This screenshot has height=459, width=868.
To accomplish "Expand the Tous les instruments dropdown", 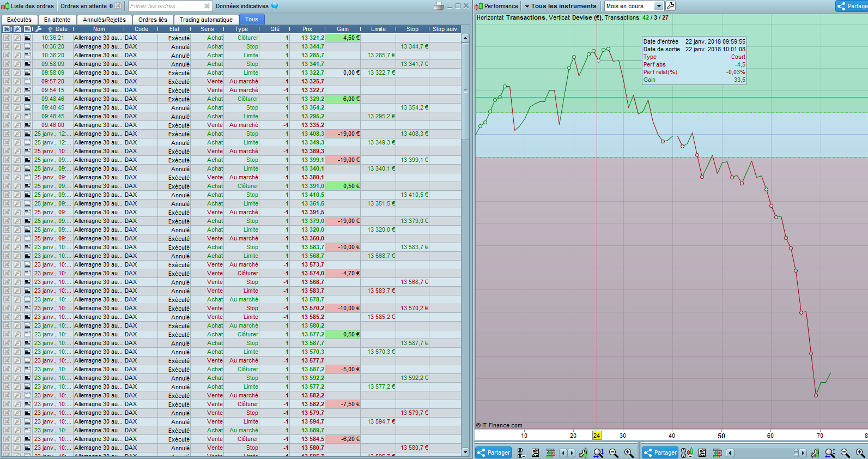I will click(x=561, y=6).
